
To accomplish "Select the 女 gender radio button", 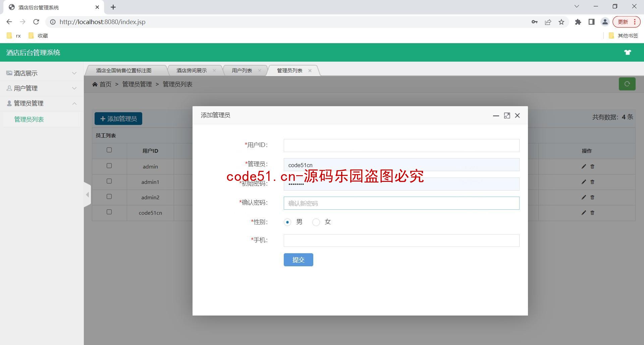I will click(x=316, y=222).
